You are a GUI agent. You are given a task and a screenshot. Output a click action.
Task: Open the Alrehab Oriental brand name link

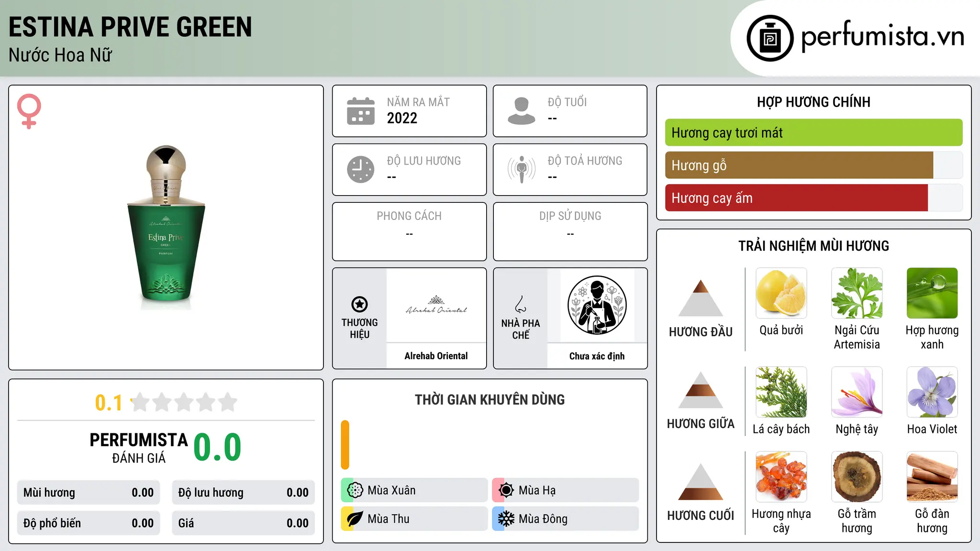tap(436, 356)
